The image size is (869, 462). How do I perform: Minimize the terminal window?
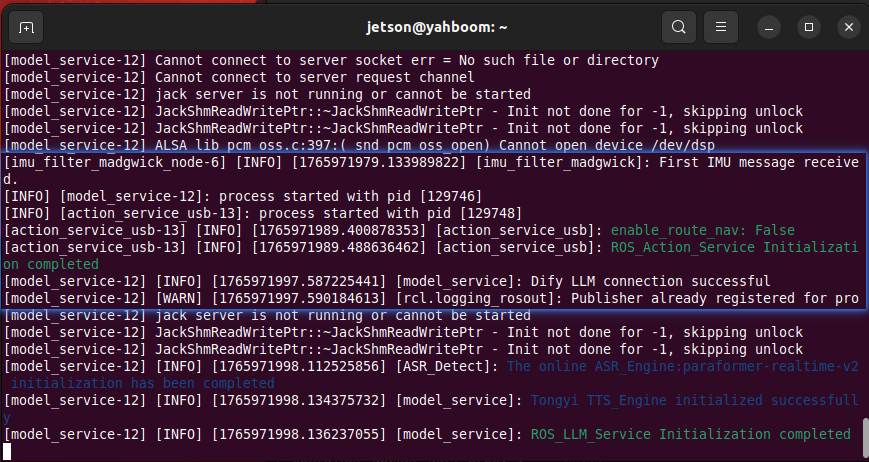pyautogui.click(x=769, y=27)
